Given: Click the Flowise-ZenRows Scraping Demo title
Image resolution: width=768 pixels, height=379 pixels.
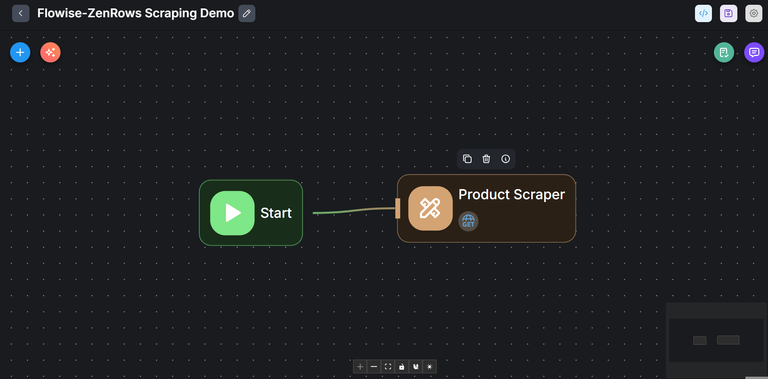Looking at the screenshot, I should tap(136, 13).
